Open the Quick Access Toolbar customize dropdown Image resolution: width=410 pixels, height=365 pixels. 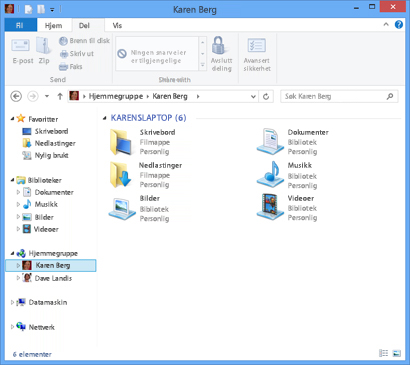tap(52, 10)
